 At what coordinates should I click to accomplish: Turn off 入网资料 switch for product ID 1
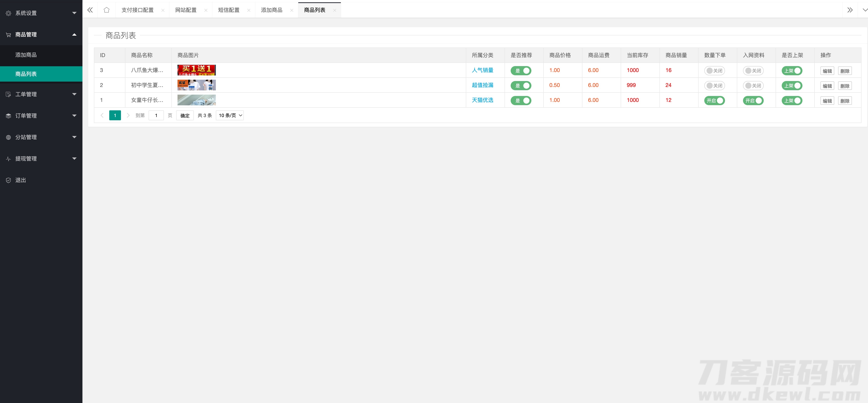(753, 101)
